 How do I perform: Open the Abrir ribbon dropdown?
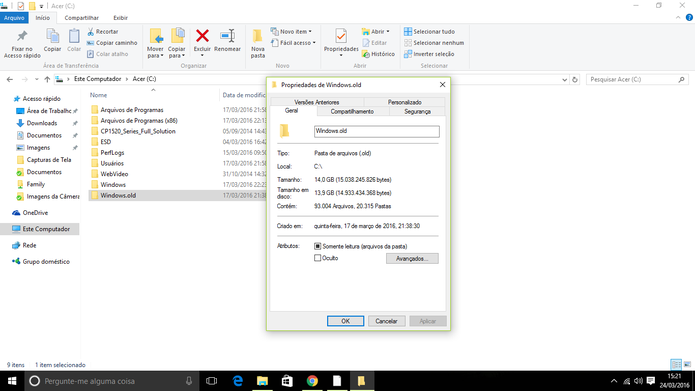(375, 32)
